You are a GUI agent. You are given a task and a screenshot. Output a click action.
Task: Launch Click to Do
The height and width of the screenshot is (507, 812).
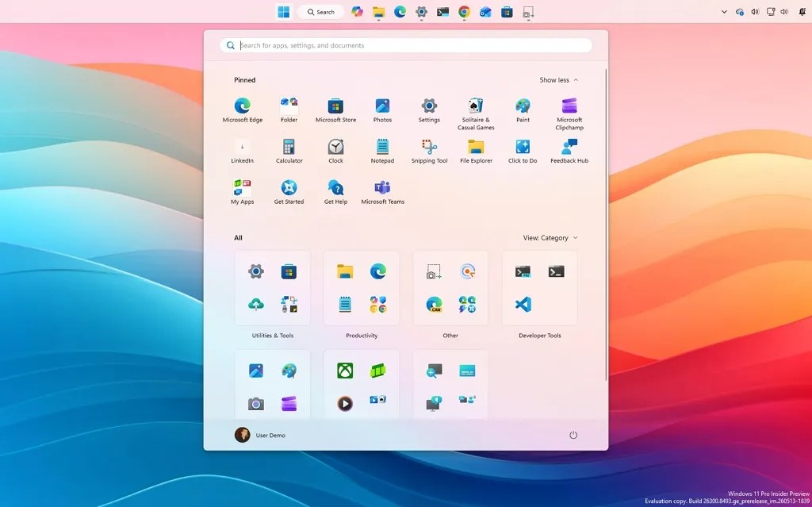click(x=523, y=152)
